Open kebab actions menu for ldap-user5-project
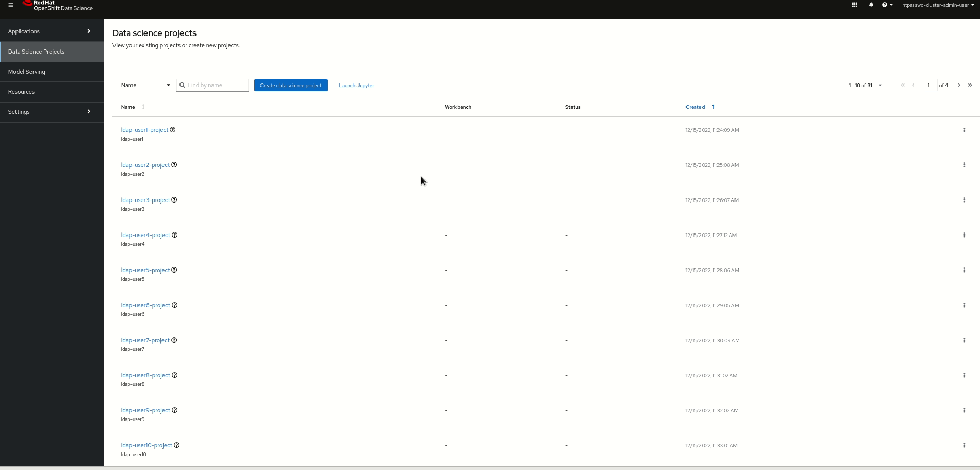 [x=965, y=271]
